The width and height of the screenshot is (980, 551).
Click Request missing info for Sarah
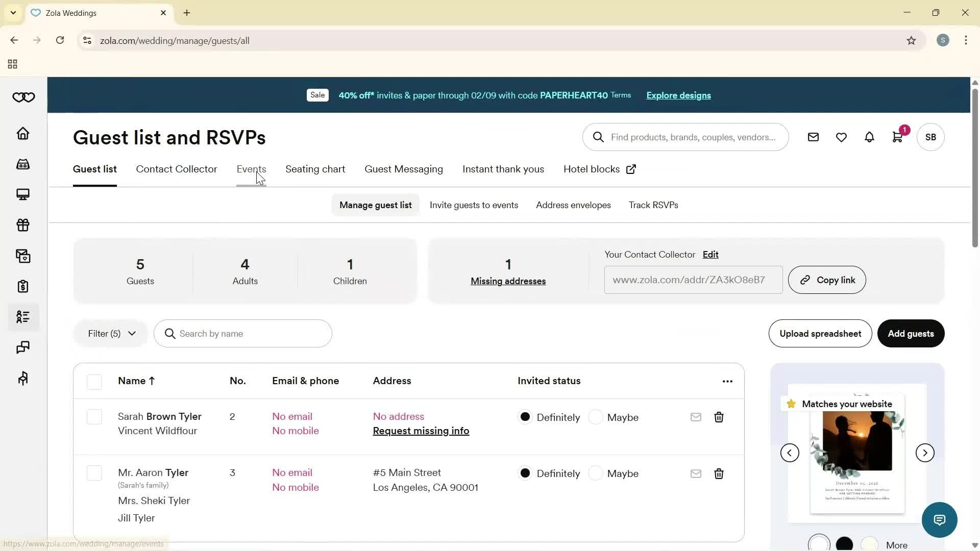point(420,430)
